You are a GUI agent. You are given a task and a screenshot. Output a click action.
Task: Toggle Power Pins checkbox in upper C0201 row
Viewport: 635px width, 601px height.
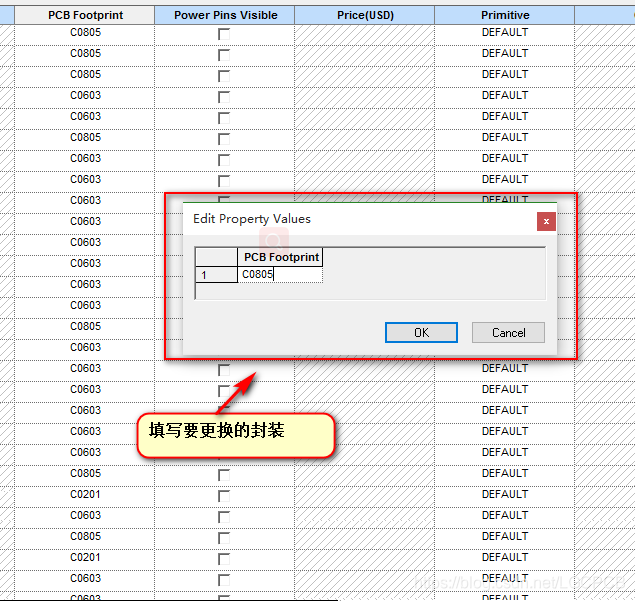pos(224,496)
